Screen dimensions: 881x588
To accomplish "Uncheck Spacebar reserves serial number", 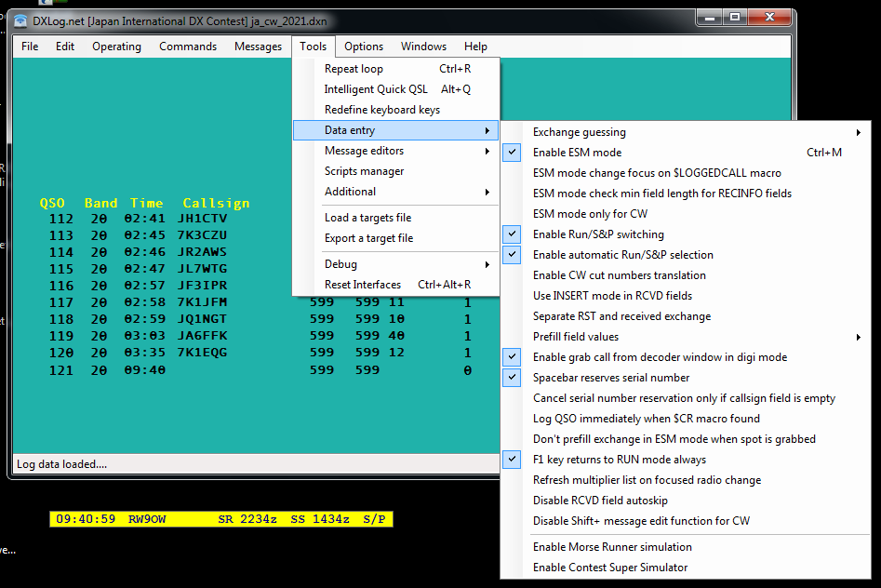I will [611, 378].
